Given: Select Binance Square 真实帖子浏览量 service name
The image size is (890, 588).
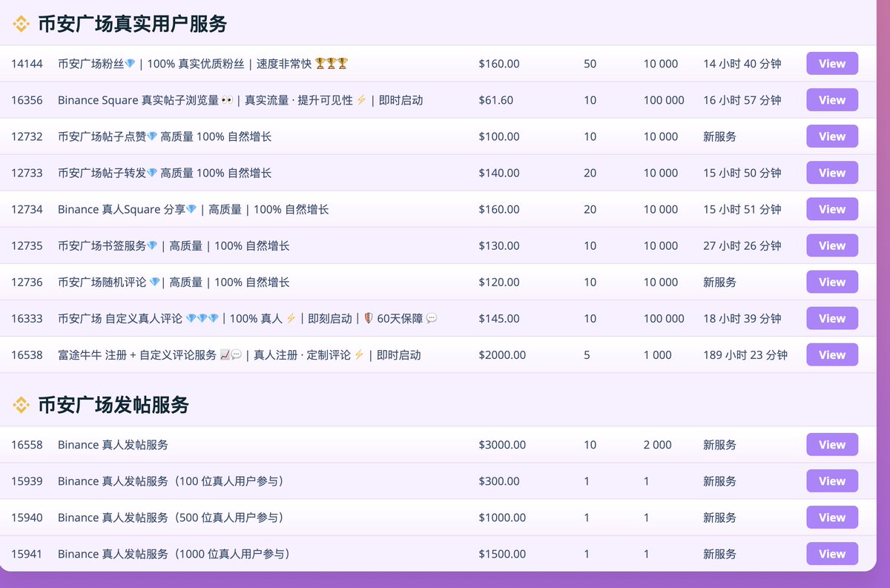Looking at the screenshot, I should point(240,100).
